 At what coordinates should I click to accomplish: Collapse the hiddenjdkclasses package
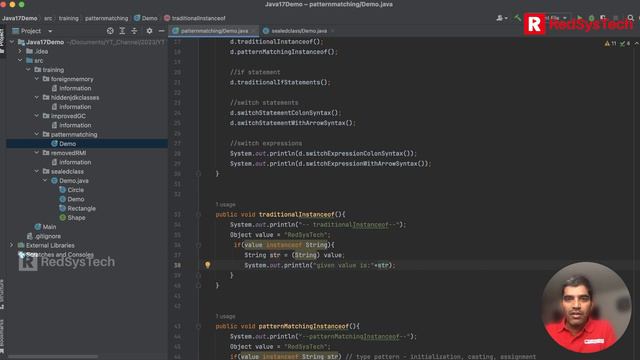pos(37,98)
